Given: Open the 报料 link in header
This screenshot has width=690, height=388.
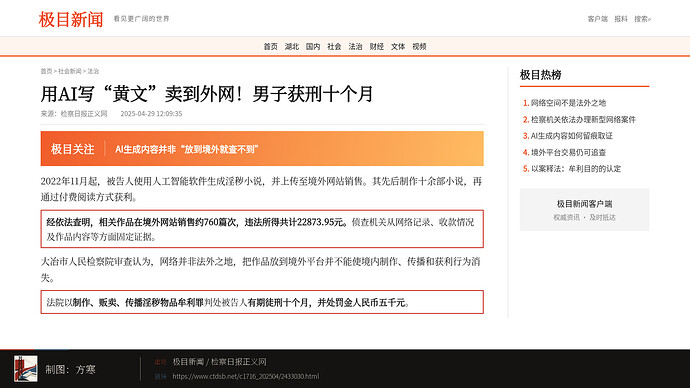Looking at the screenshot, I should pos(621,19).
